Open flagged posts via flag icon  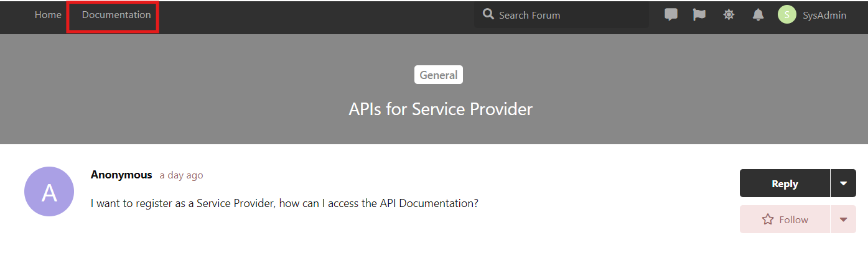pos(699,15)
